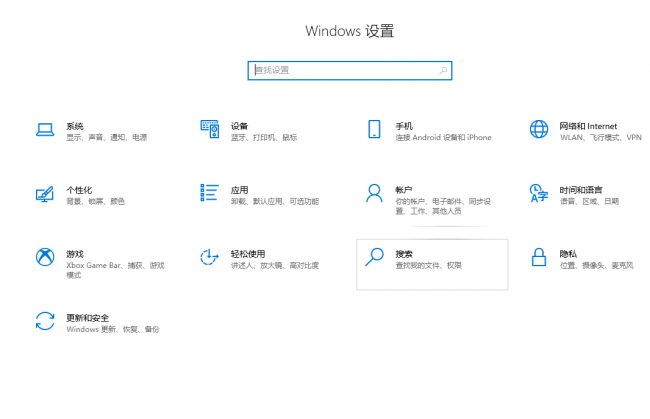Click the 应用 title text
Image resolution: width=650 pixels, height=419 pixels.
240,190
